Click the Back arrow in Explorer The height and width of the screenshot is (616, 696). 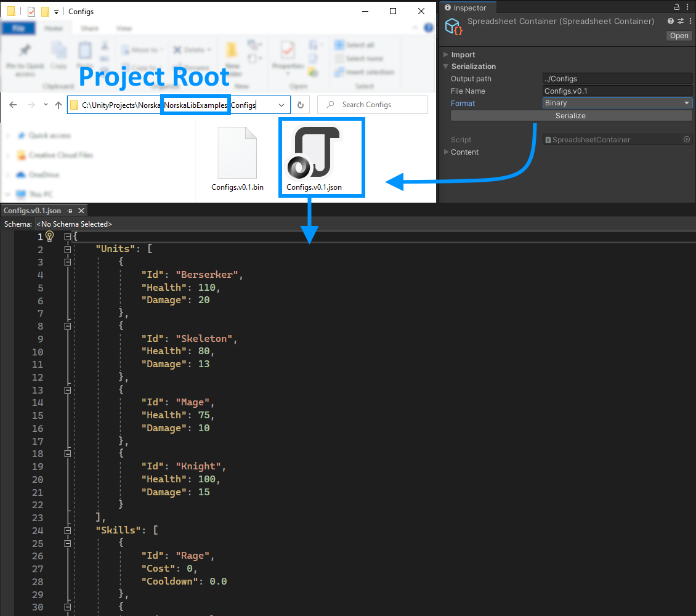(14, 105)
